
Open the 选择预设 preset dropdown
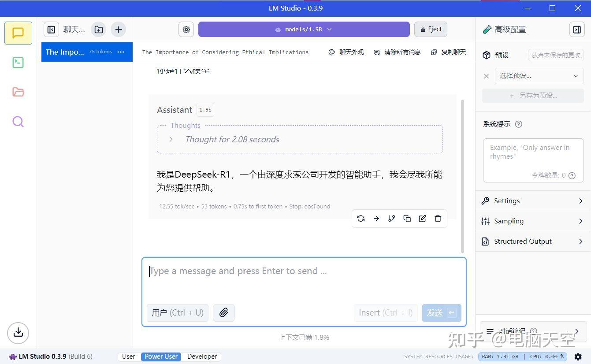point(539,76)
